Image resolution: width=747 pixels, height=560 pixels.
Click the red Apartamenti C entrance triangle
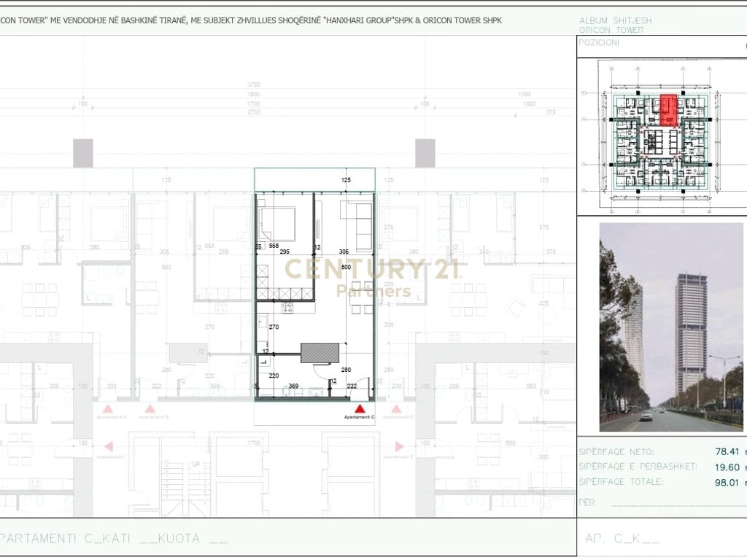(x=359, y=409)
